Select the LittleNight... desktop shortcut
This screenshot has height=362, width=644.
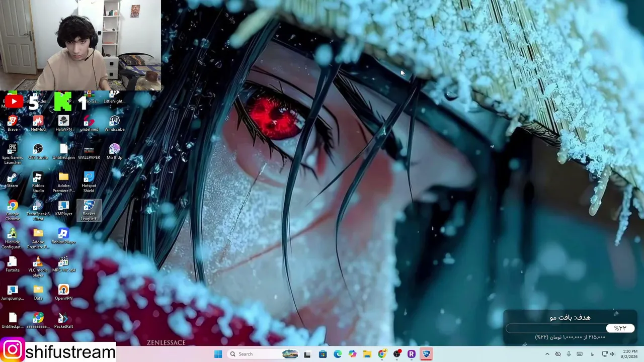point(114,98)
